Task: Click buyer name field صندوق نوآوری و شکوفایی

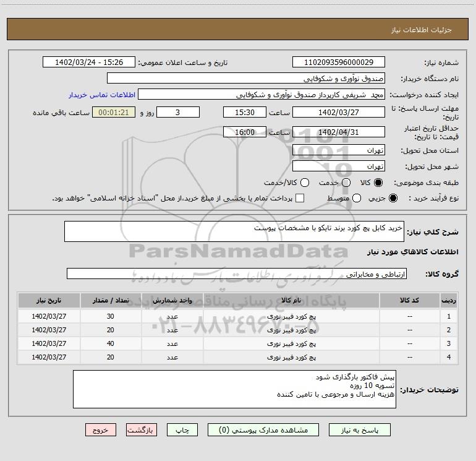Action: click(x=246, y=78)
